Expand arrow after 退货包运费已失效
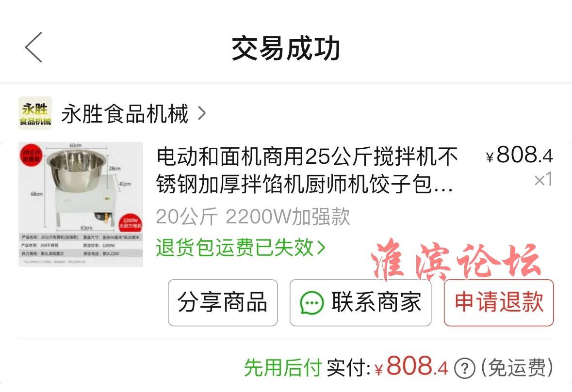Image resolution: width=572 pixels, height=392 pixels. pyautogui.click(x=321, y=248)
